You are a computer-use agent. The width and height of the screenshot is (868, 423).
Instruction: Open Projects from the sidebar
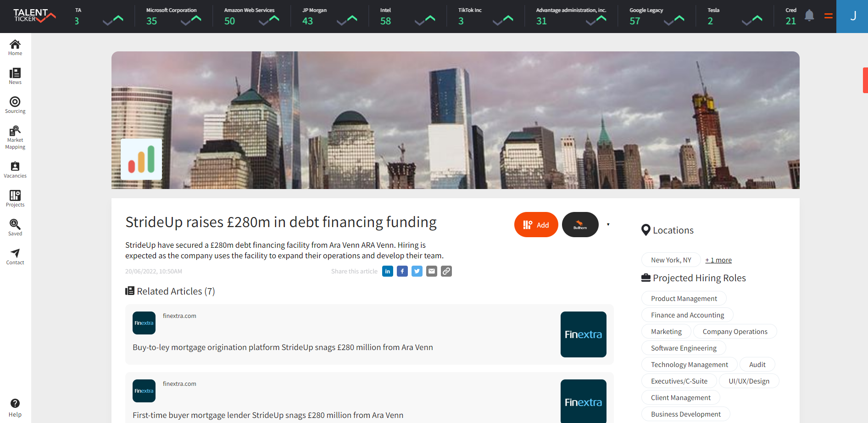click(x=15, y=199)
